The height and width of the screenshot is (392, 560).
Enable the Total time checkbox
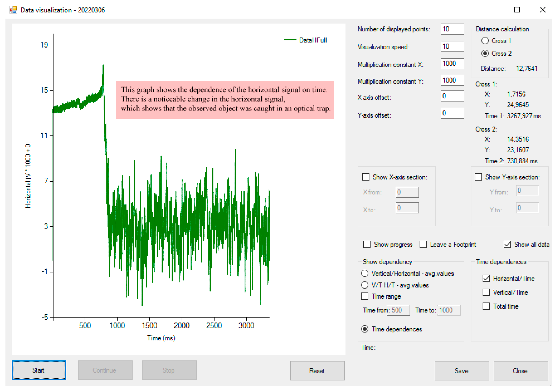click(x=486, y=306)
